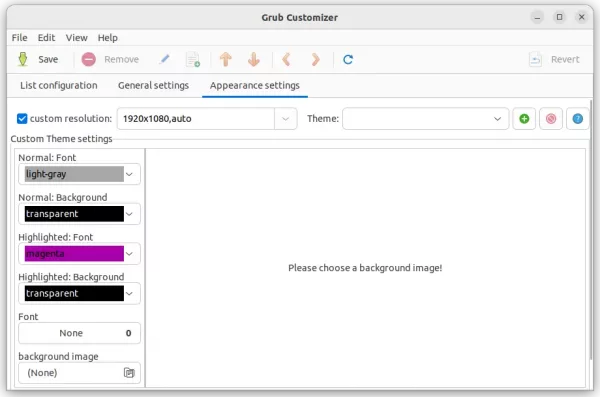Image resolution: width=600 pixels, height=397 pixels.
Task: Click the right chevron toolbar icon
Action: pos(315,59)
